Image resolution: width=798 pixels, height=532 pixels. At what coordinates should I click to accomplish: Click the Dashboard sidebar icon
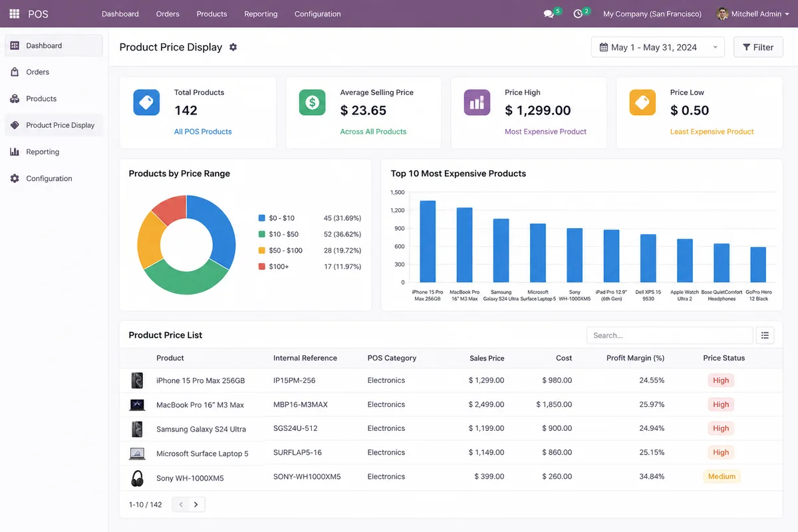coord(15,46)
